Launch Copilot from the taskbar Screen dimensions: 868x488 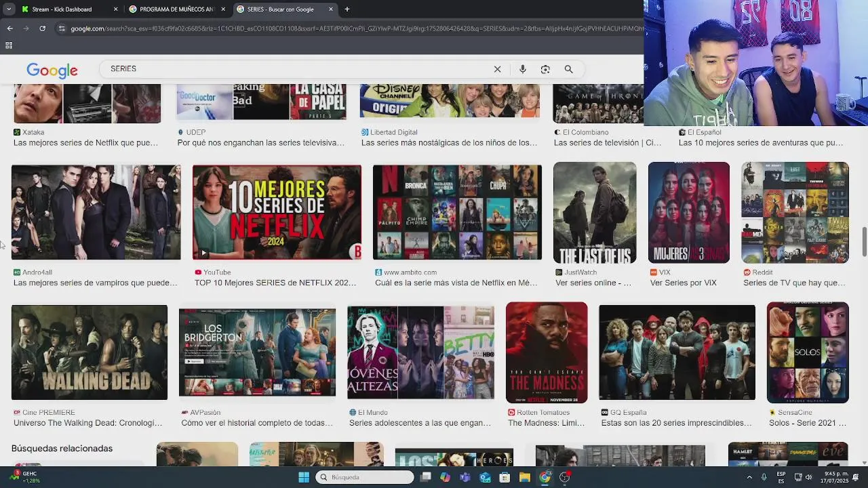coord(445,477)
